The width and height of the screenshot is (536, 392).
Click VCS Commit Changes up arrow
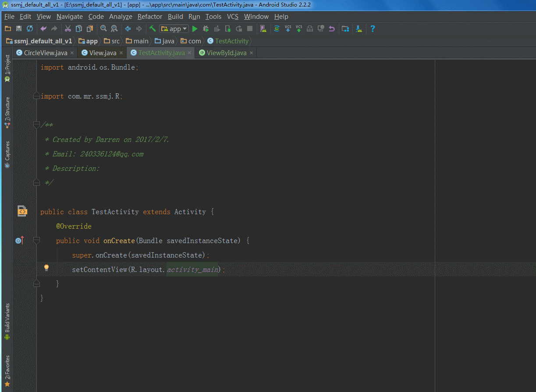299,28
